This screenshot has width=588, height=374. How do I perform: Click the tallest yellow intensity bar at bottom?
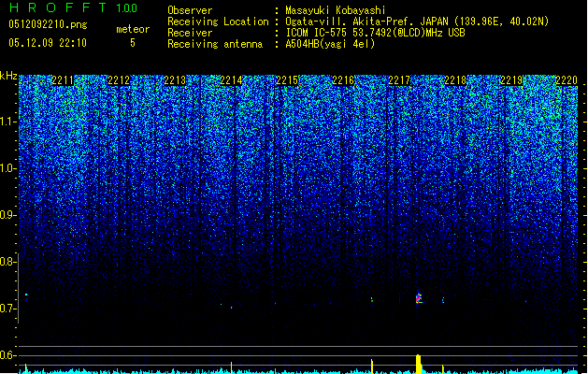[x=419, y=364]
